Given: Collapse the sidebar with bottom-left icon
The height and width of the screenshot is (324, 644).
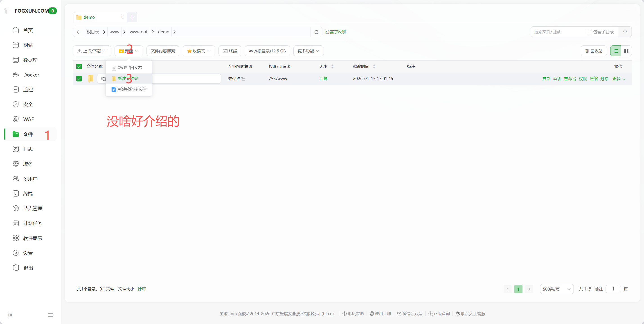Looking at the screenshot, I should click(x=10, y=315).
